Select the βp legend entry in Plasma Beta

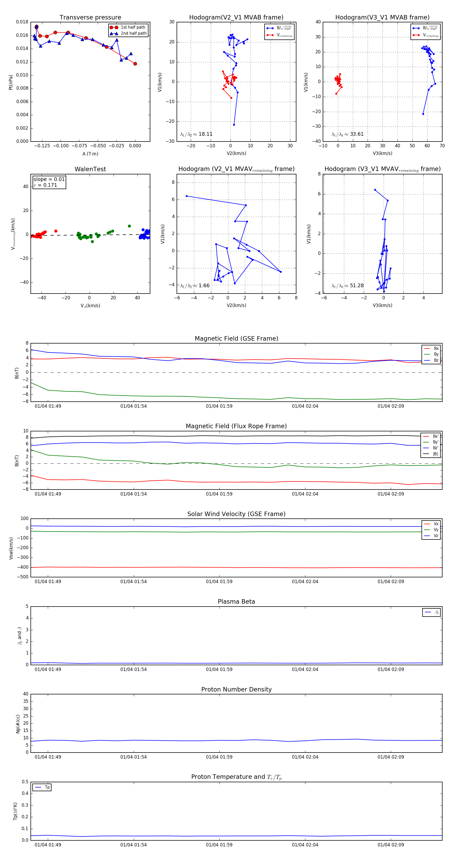point(432,612)
